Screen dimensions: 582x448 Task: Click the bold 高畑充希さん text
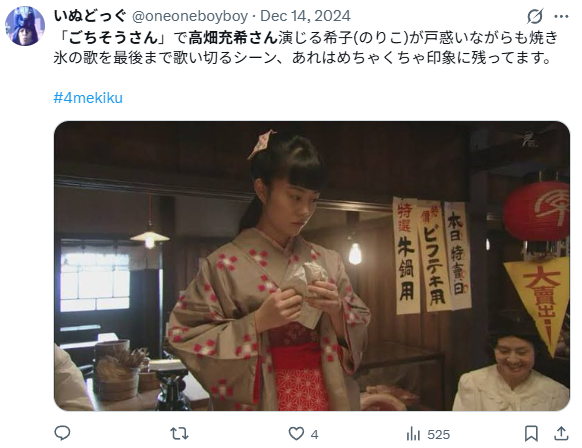point(233,37)
